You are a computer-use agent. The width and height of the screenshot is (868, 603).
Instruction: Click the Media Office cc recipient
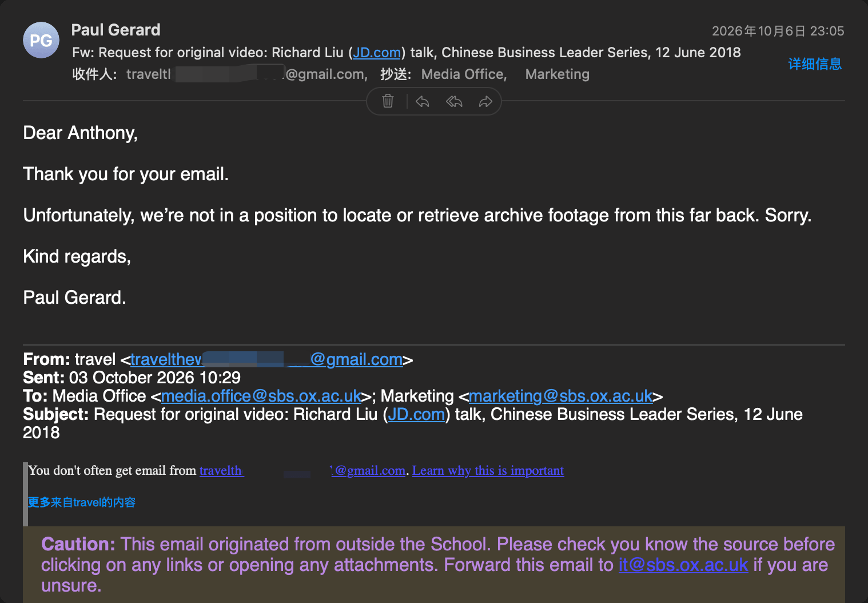tap(464, 74)
